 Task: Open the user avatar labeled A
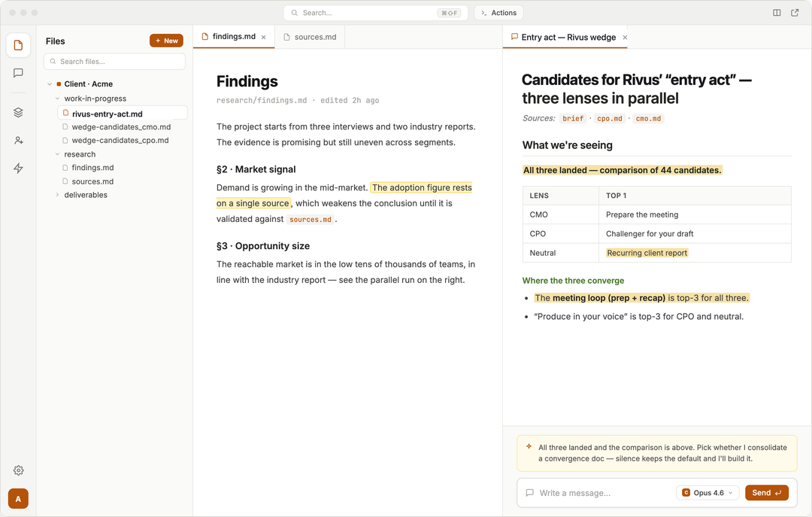18,499
